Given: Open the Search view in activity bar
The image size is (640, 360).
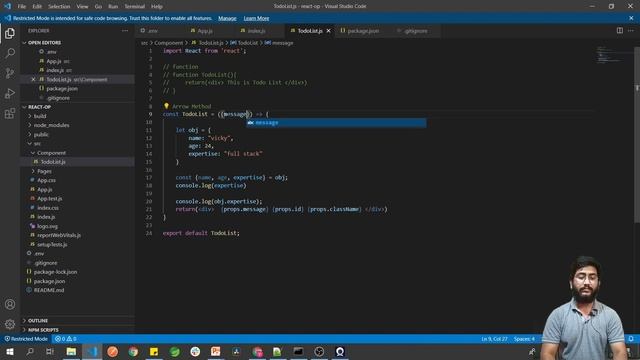Looking at the screenshot, I should click(10, 53).
